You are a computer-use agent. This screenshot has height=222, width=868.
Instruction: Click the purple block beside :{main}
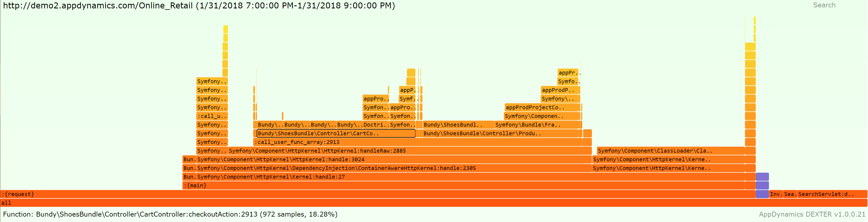point(762,185)
